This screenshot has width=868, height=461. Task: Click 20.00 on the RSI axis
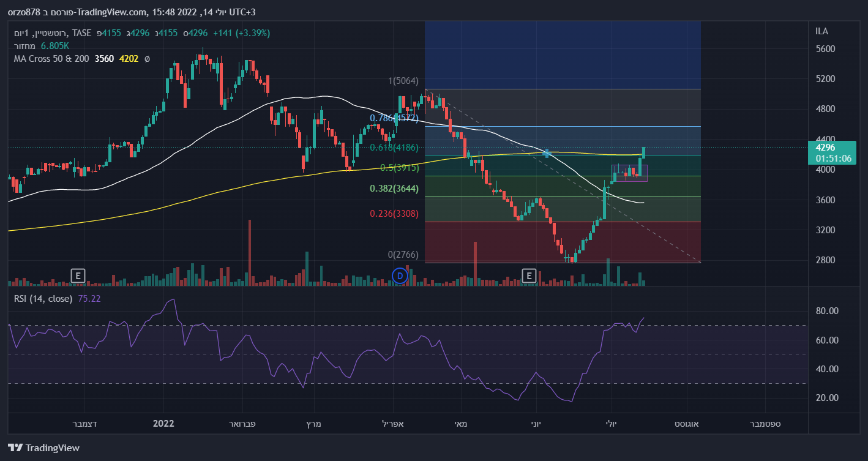826,398
